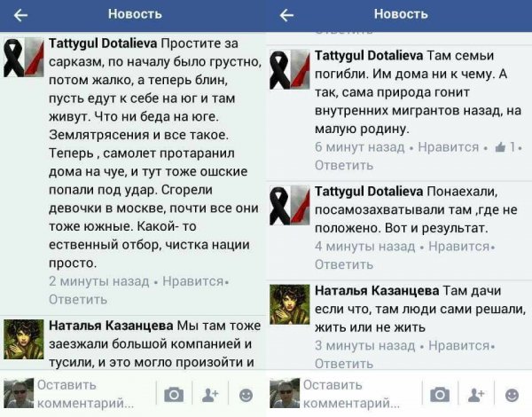532x417 pixels.
Task: Tap back arrow in right screen header
Action: 286,15
